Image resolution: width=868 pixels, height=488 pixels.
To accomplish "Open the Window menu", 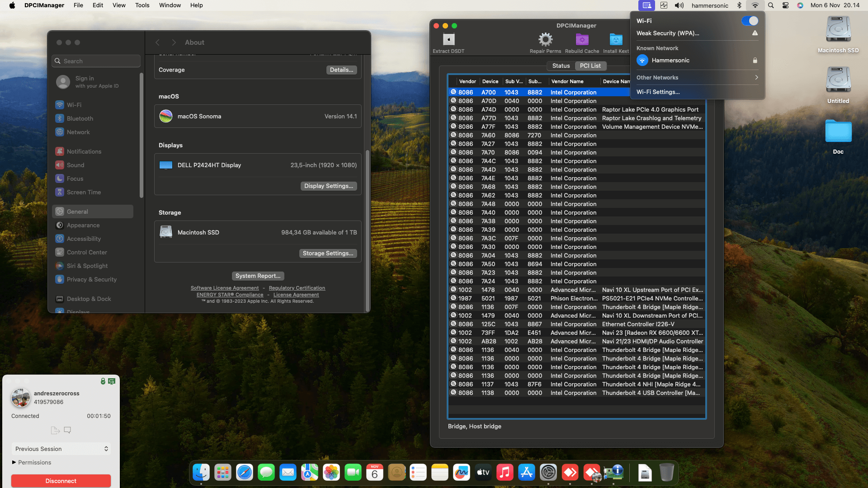I will [170, 5].
